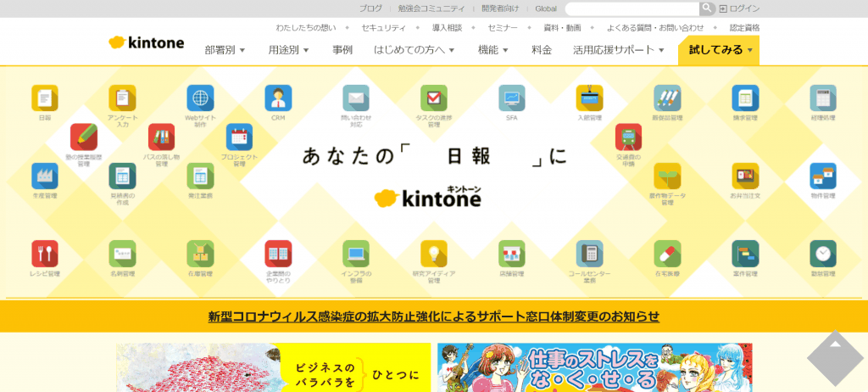Viewport: 868px width, 392px height.
Task: Open the 農作物データ管理 sprout icon
Action: (667, 176)
